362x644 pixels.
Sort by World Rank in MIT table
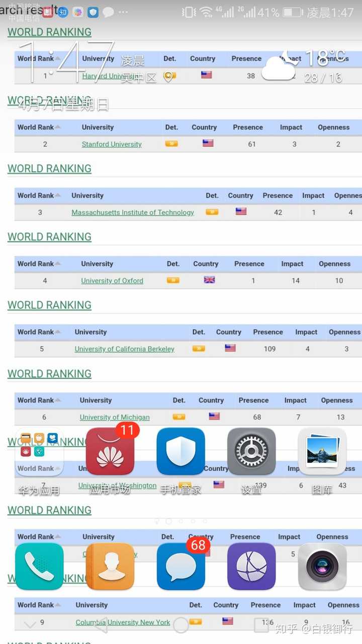(39, 195)
